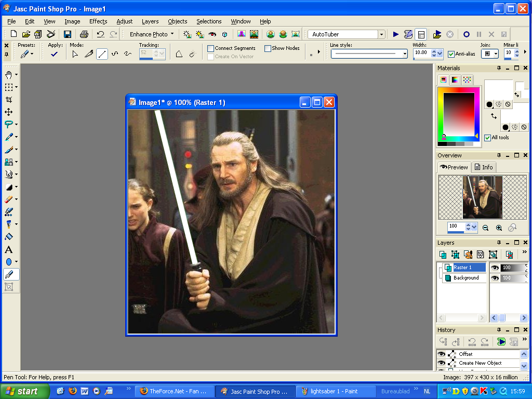532x399 pixels.
Task: Open the image Browser
Action: click(37, 34)
